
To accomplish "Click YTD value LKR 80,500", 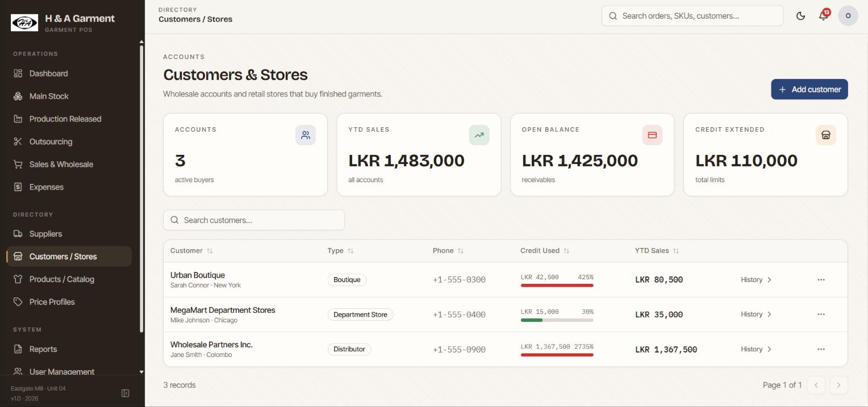I will [659, 280].
